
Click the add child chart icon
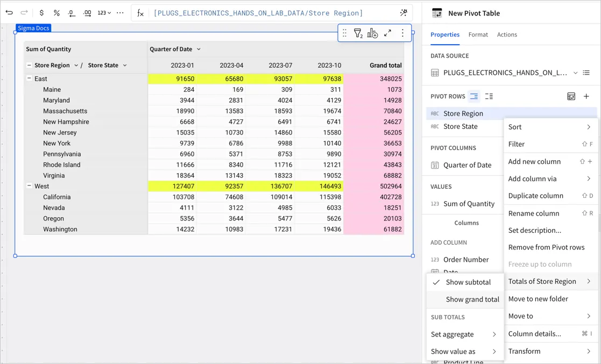(x=372, y=33)
